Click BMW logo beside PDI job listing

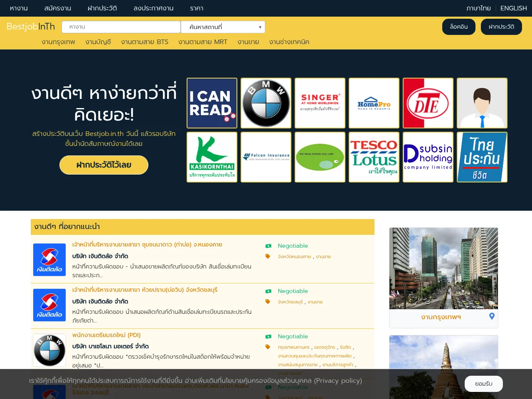tap(49, 350)
